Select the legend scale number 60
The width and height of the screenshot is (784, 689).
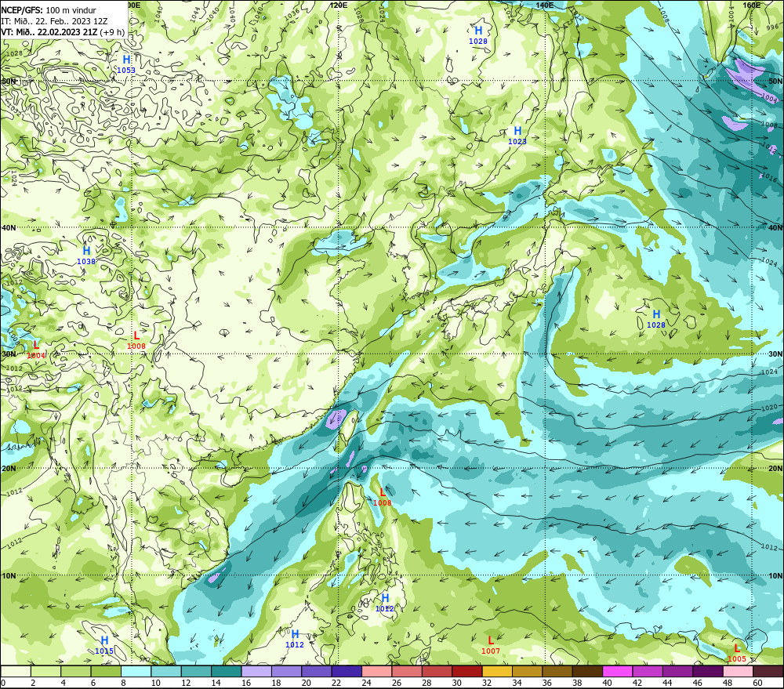click(757, 683)
